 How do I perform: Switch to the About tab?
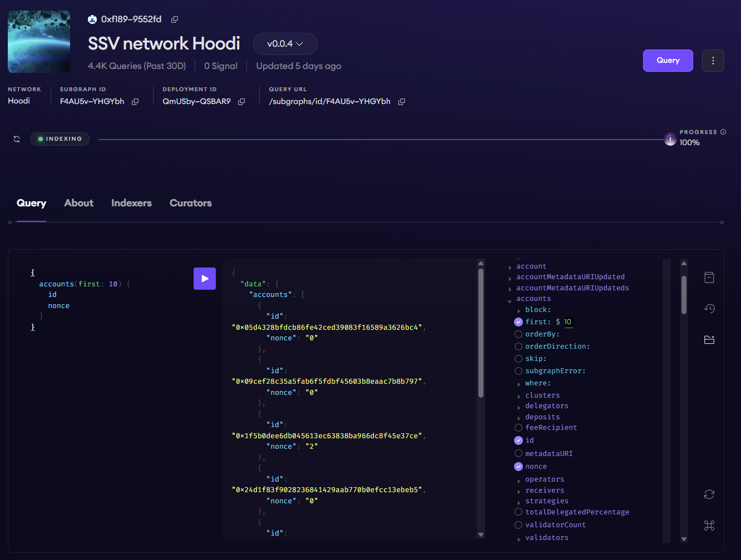pos(78,203)
